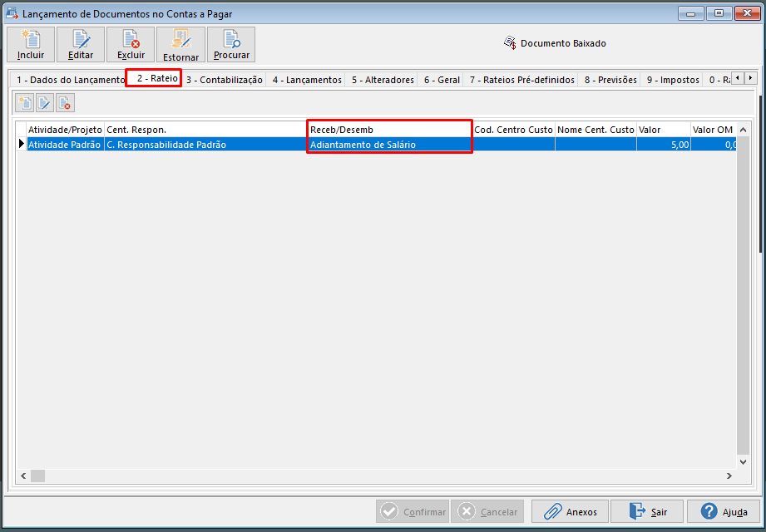This screenshot has height=532, width=766.
Task: Click the Valor OM column header
Action: click(713, 130)
